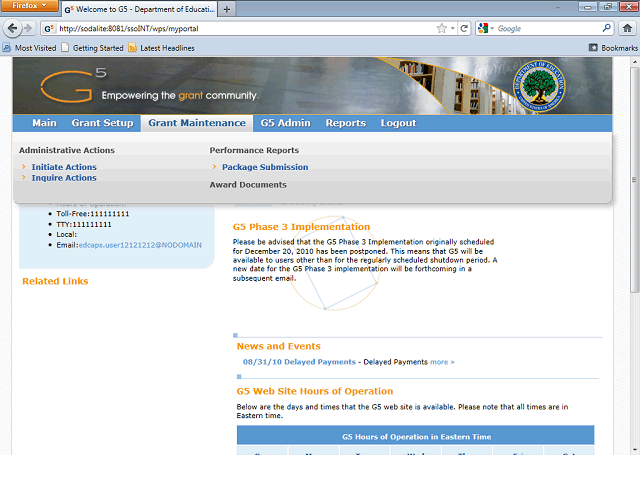Open the URL history dropdown arrow
Screen dimensions: 640x480
point(453,28)
